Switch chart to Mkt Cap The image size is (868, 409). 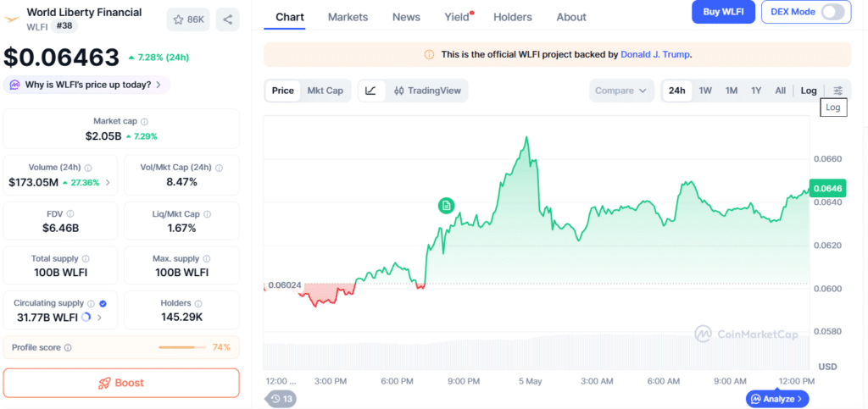[x=325, y=91]
